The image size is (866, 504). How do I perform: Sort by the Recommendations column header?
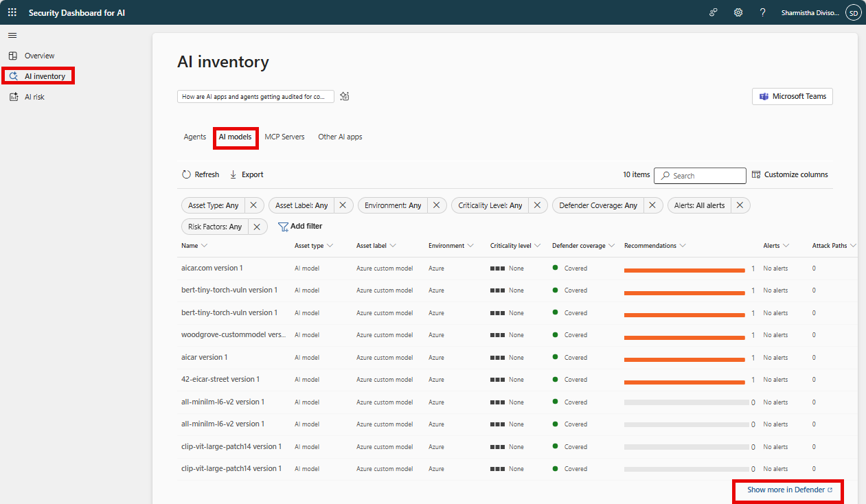[x=655, y=246]
